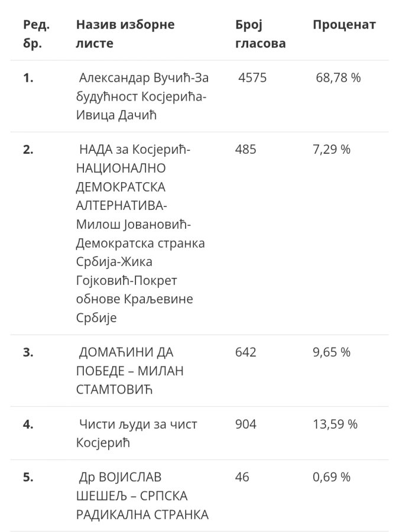Click the 68,78 % percentage cell
Image resolution: width=399 pixels, height=532 pixels.
338,77
